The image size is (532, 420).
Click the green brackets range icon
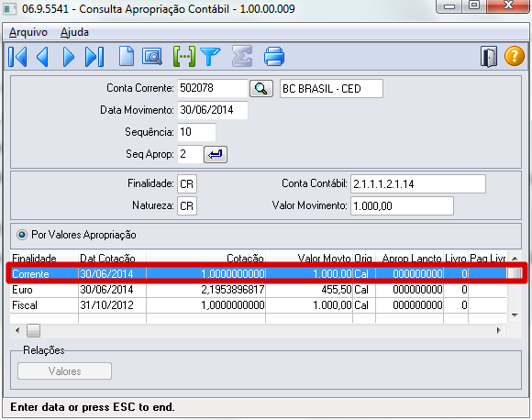point(184,56)
